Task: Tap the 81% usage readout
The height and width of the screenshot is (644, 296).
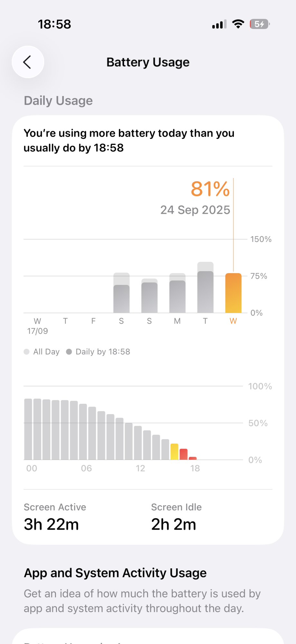Action: coord(210,189)
